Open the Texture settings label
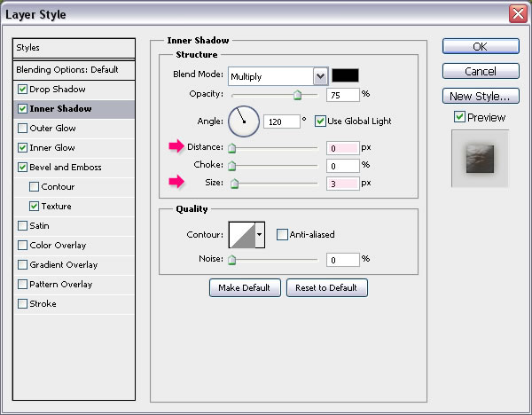The height and width of the screenshot is (415, 532). point(57,207)
